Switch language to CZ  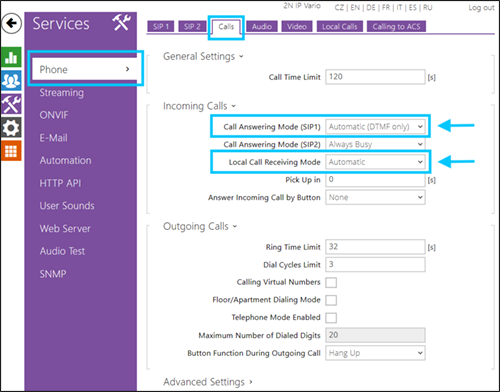point(339,7)
